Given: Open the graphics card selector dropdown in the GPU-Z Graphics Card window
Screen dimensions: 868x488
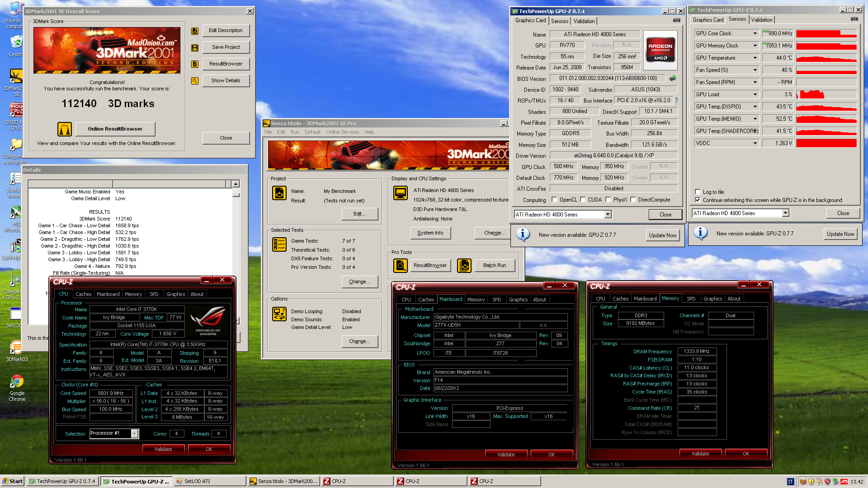Looking at the screenshot, I should [x=608, y=215].
